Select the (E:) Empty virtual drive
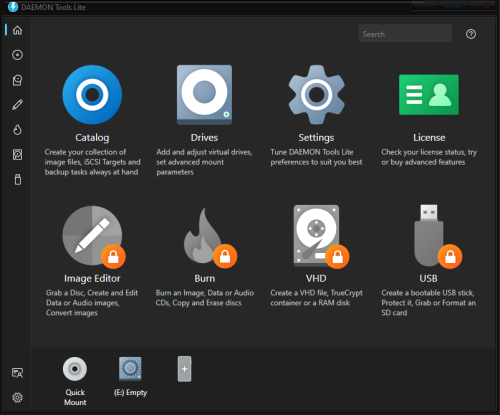Image resolution: width=500 pixels, height=415 pixels. 130,369
